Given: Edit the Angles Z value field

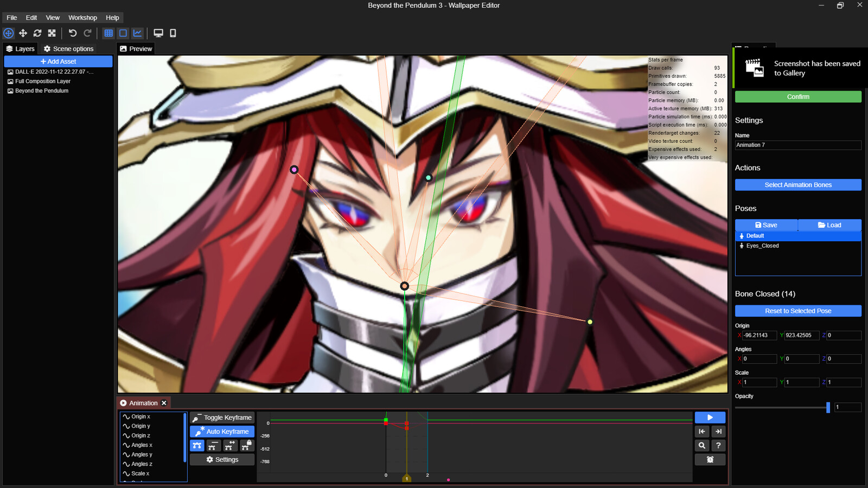Looking at the screenshot, I should tap(844, 359).
